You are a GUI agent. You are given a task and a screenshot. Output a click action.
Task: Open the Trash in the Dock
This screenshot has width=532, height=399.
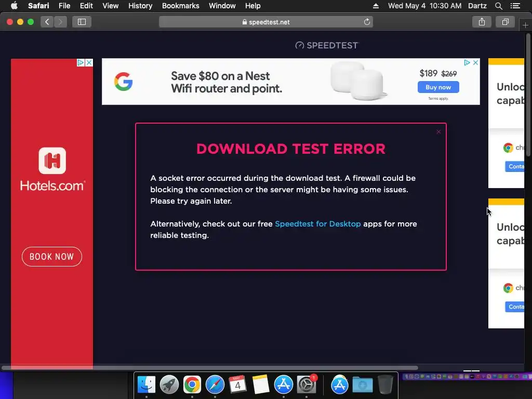click(385, 385)
